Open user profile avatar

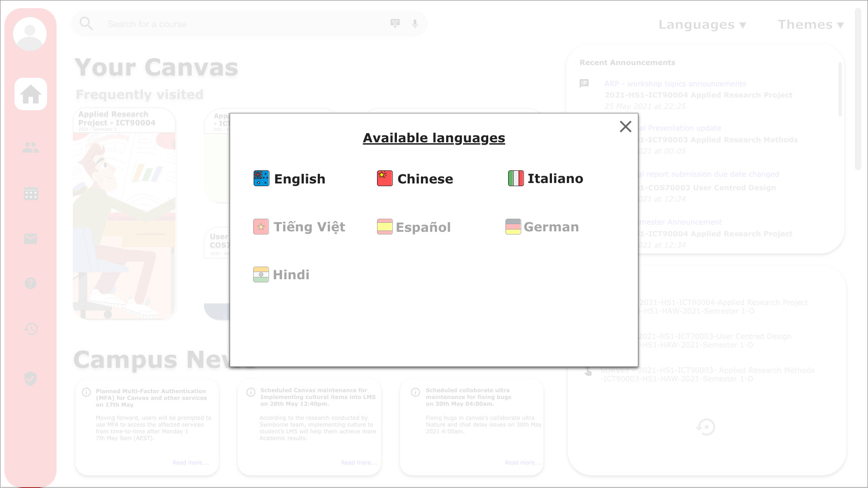tap(30, 34)
